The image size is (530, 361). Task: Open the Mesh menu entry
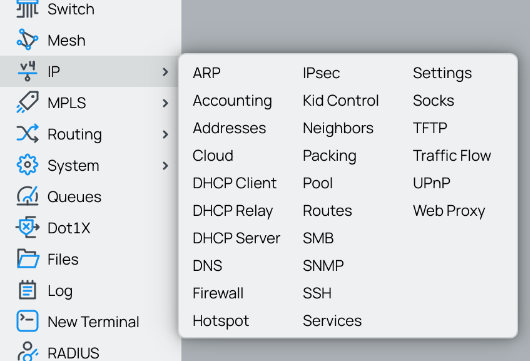67,41
